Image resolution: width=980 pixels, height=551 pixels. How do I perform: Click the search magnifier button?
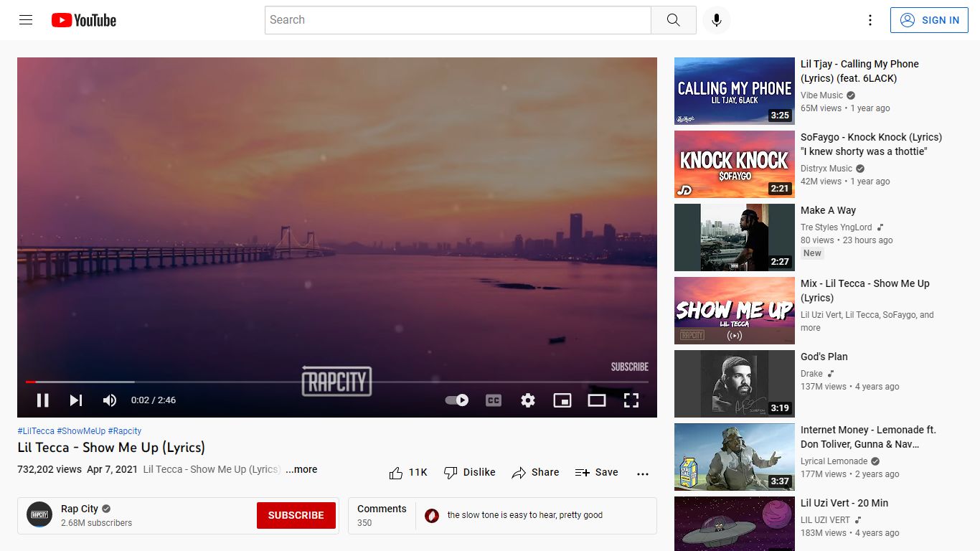673,20
